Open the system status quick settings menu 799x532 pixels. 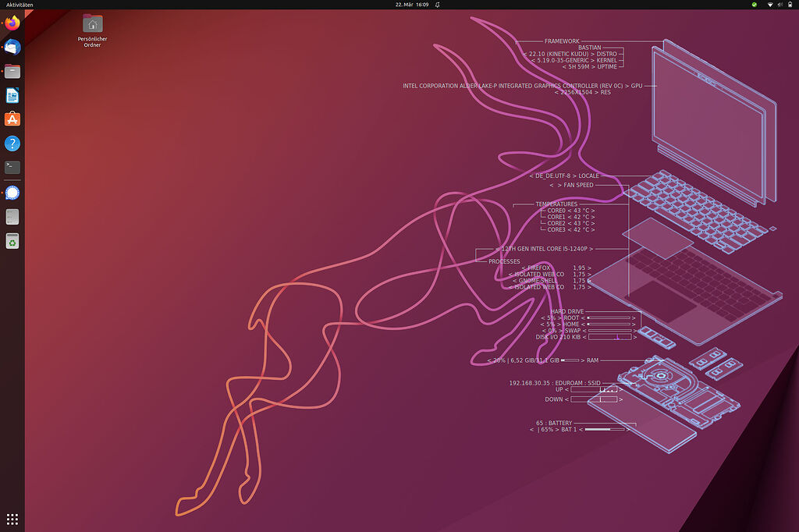776,5
